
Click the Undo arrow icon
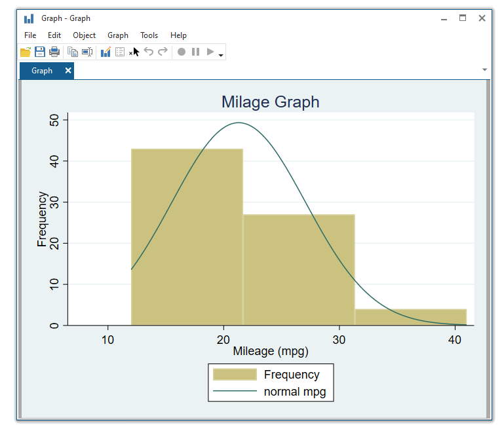point(149,52)
